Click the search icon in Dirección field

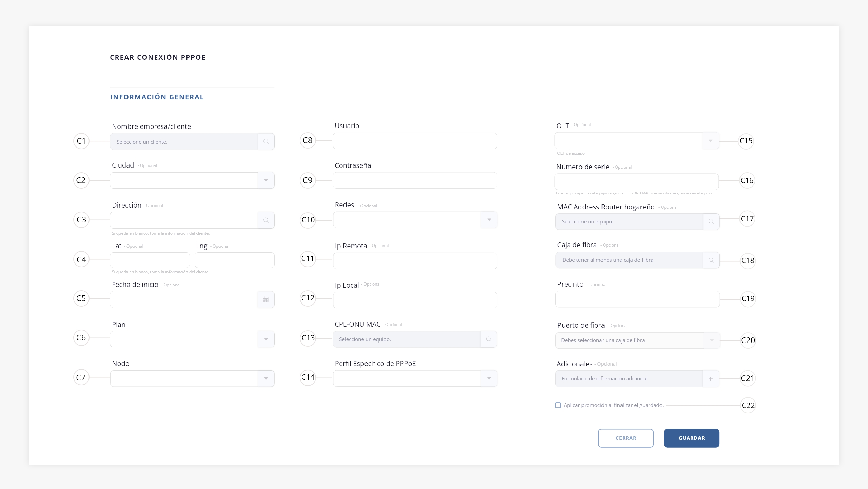[266, 220]
